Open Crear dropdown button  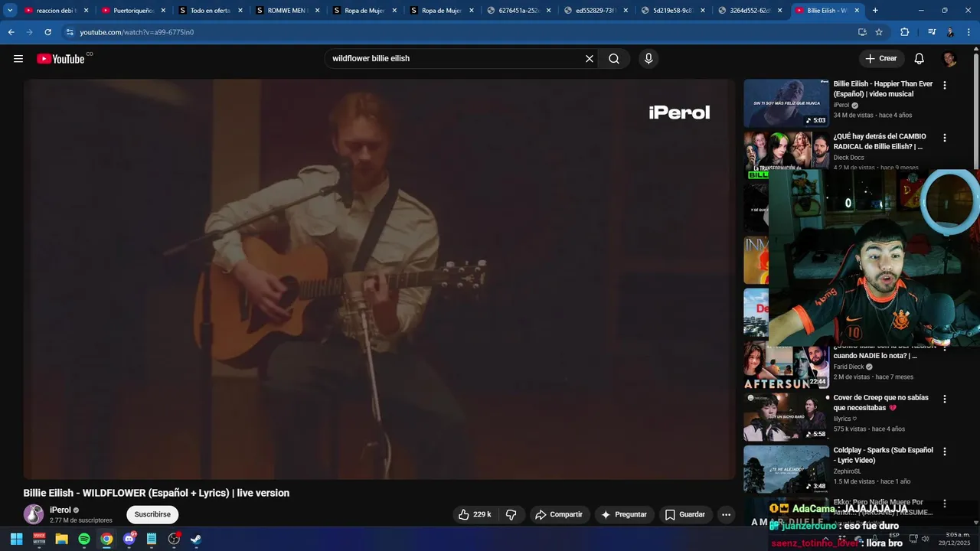(881, 59)
